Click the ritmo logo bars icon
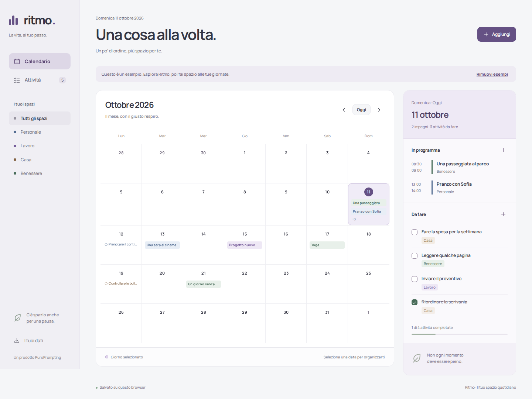The height and width of the screenshot is (399, 532). [x=13, y=20]
